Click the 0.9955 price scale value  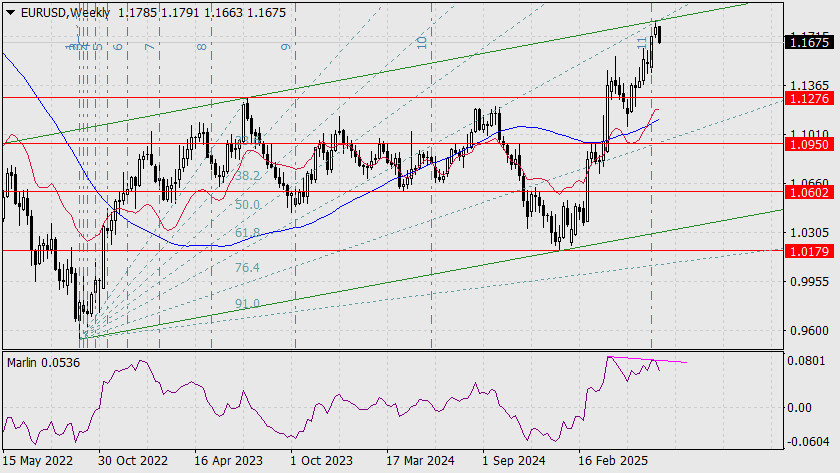809,282
